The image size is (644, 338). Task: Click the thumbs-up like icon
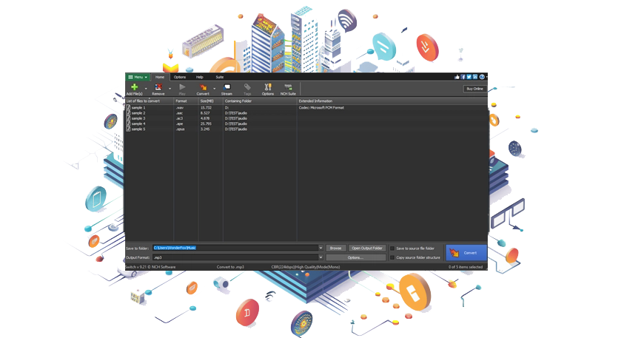coord(457,77)
